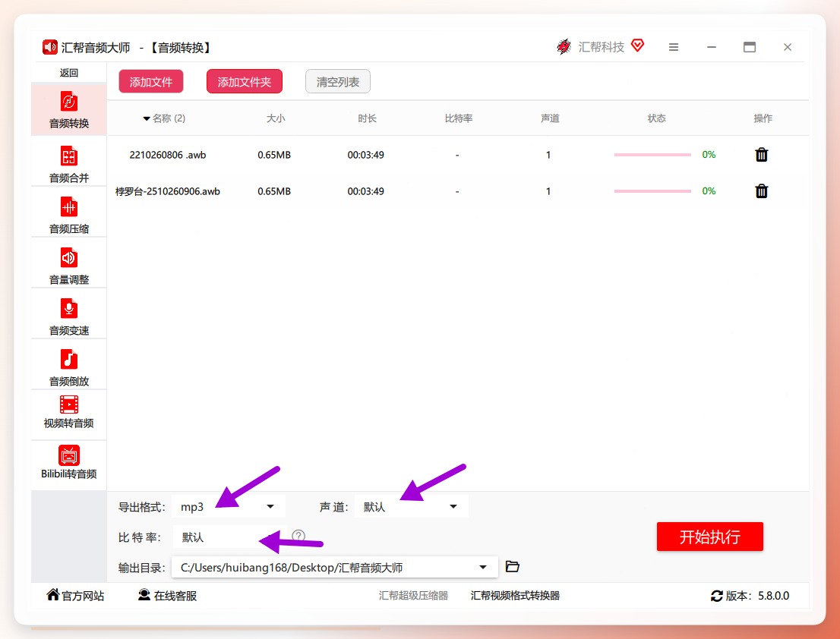Click progress bar of 椁罗台-2510260906.awb
Screen dimensions: 840x639
[x=652, y=191]
